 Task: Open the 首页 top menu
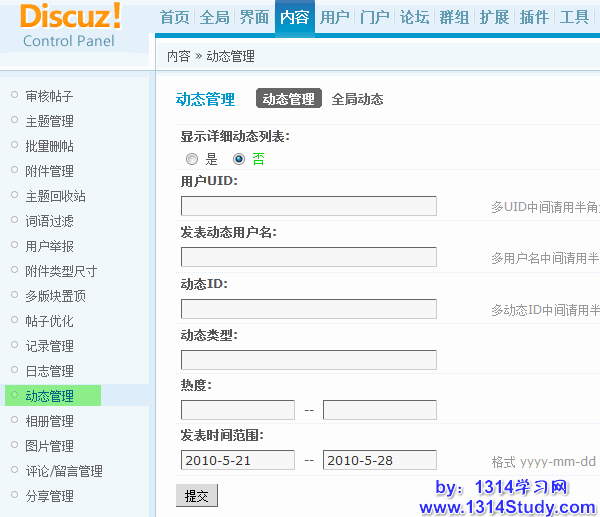pos(174,17)
